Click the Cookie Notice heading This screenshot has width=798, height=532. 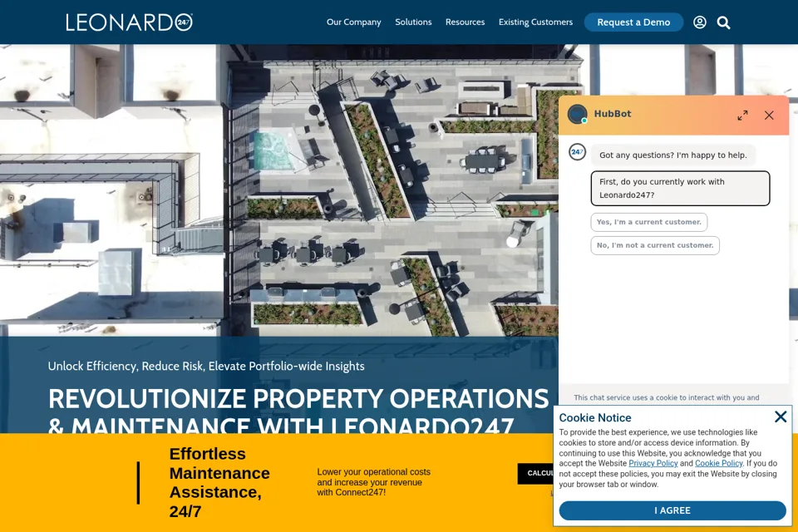(x=595, y=417)
